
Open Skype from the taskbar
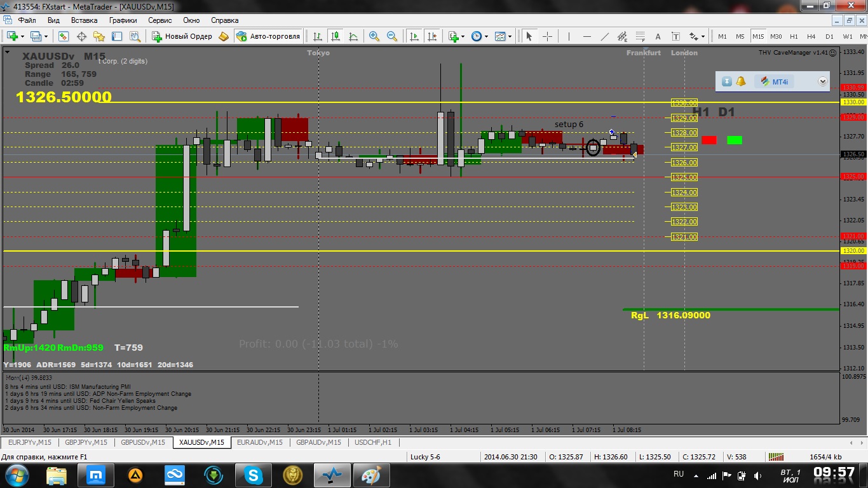click(254, 475)
